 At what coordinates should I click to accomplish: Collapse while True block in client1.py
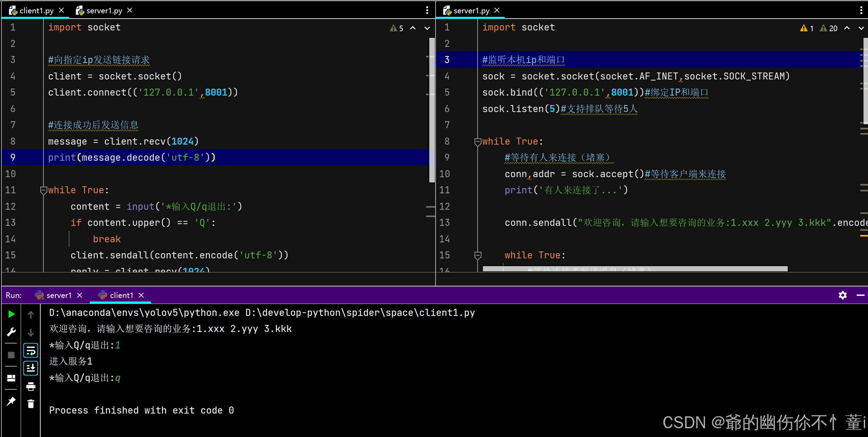coord(44,190)
